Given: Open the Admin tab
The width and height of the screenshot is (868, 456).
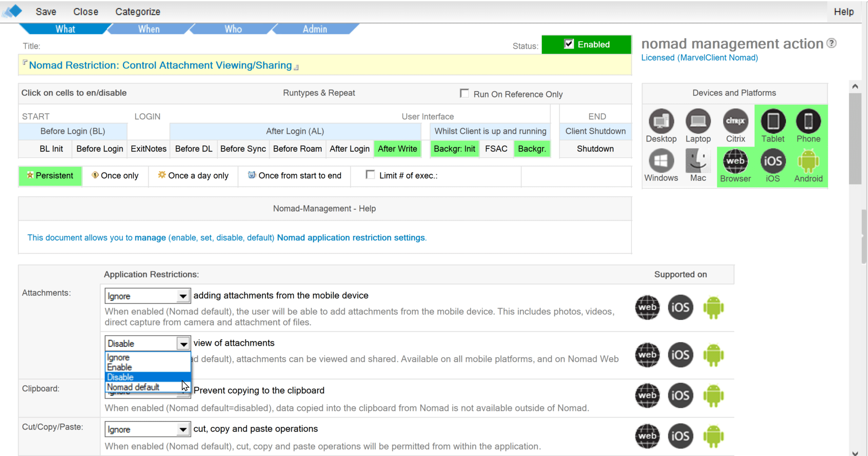Looking at the screenshot, I should coord(315,29).
